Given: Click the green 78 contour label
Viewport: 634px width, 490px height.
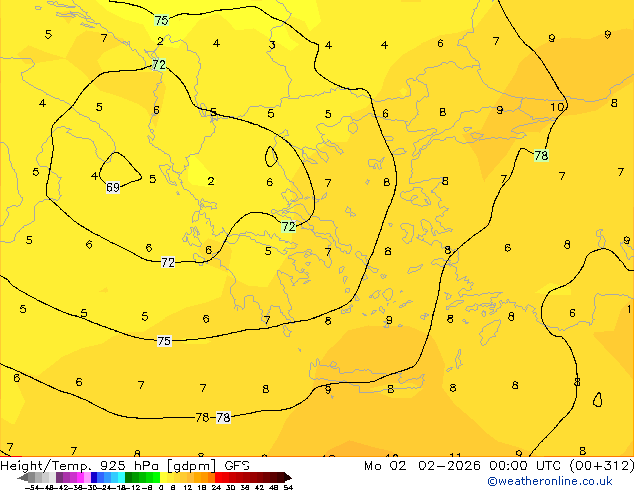Looking at the screenshot, I should 541,155.
